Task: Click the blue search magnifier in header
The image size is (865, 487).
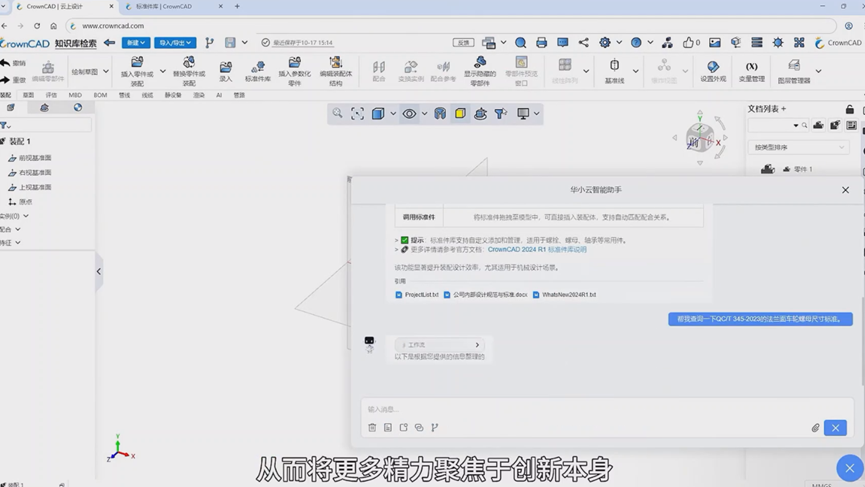Action: click(x=520, y=42)
